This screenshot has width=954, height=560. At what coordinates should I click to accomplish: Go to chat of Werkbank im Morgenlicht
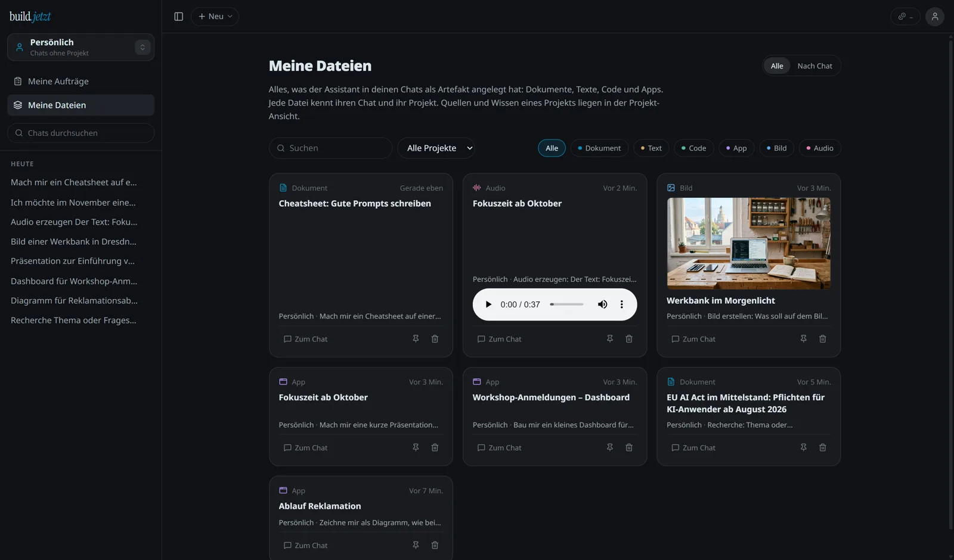pos(693,339)
